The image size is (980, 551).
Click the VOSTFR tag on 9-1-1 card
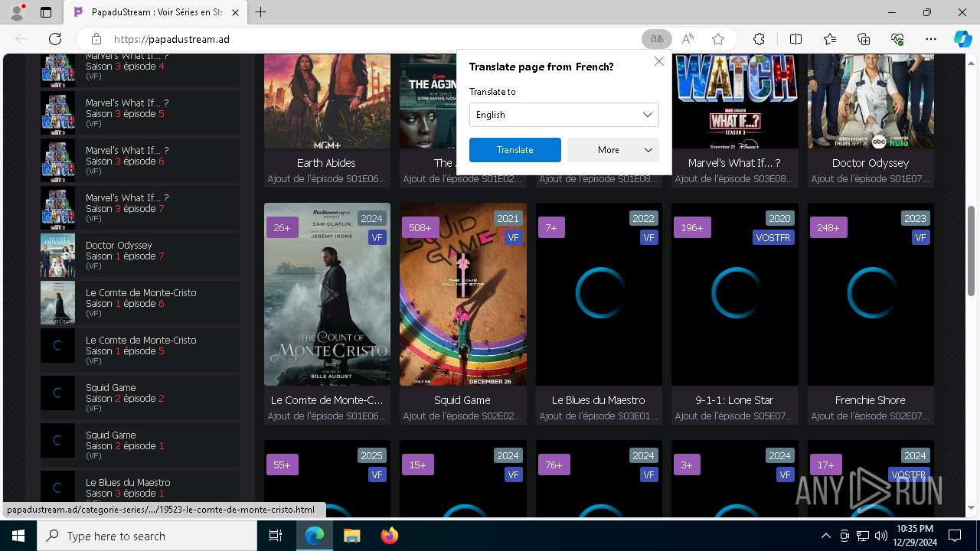(773, 238)
